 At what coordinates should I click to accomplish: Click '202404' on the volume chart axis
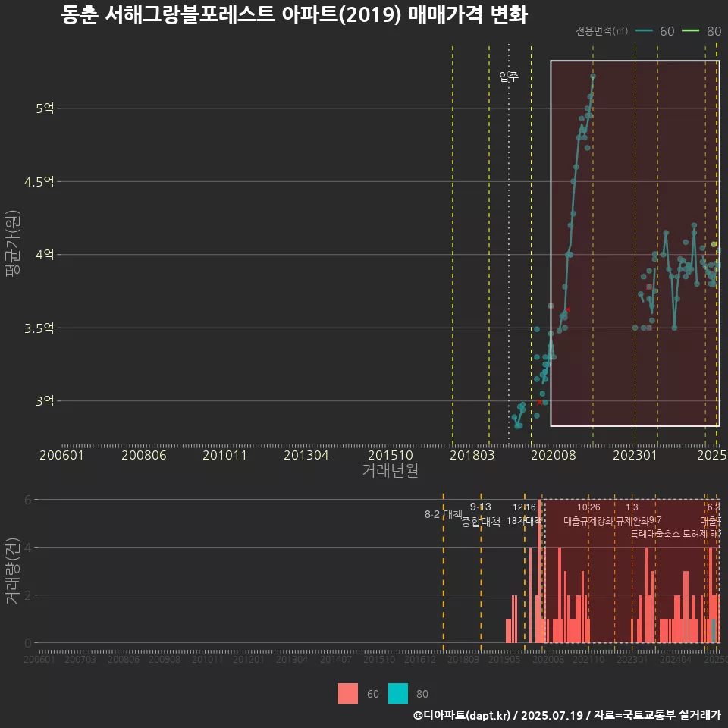point(676,659)
